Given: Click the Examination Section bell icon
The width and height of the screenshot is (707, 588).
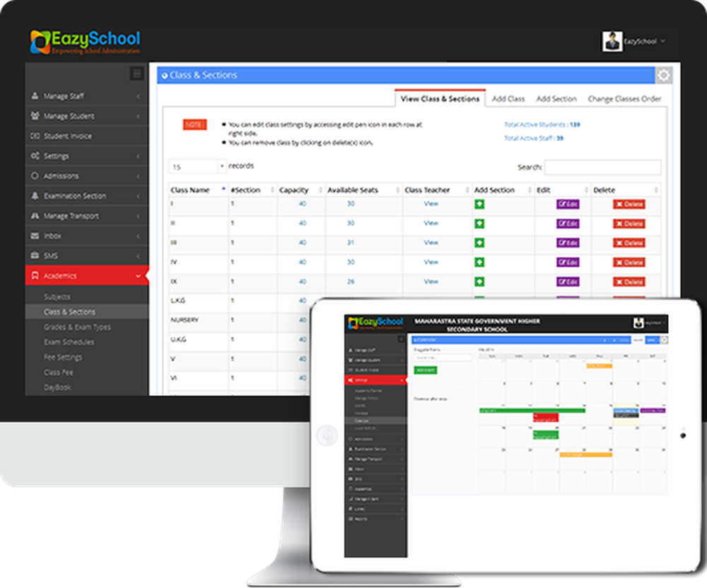Looking at the screenshot, I should point(35,196).
